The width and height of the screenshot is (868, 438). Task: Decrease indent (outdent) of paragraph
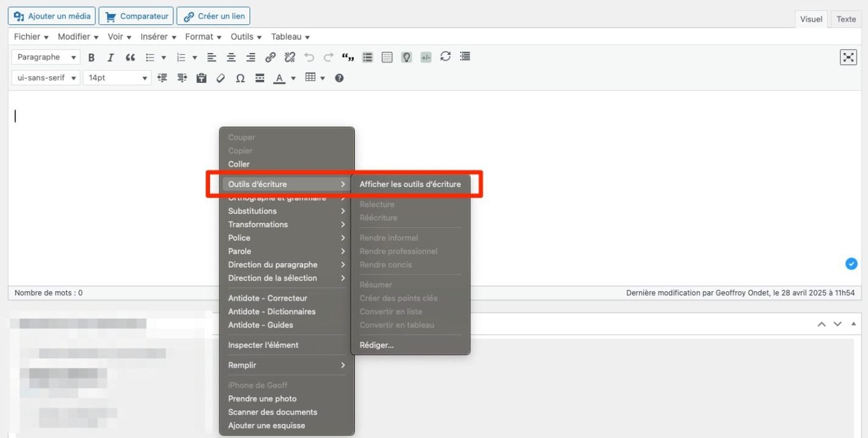point(162,78)
